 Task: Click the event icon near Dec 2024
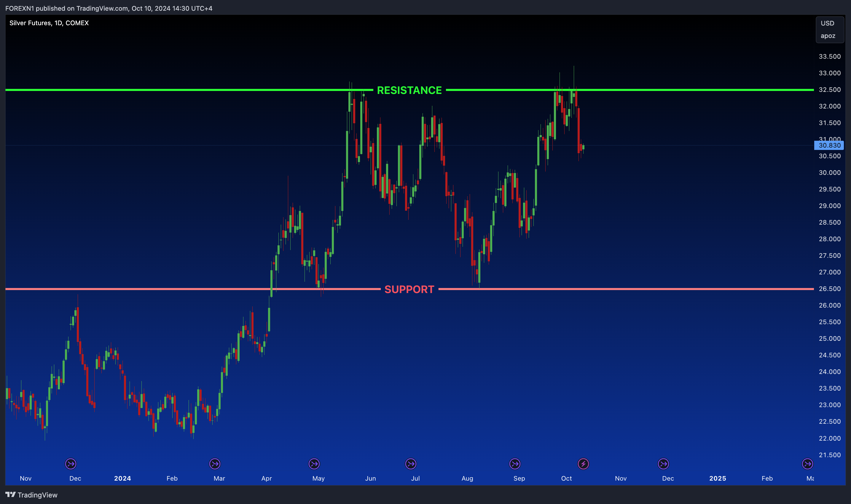coord(663,464)
